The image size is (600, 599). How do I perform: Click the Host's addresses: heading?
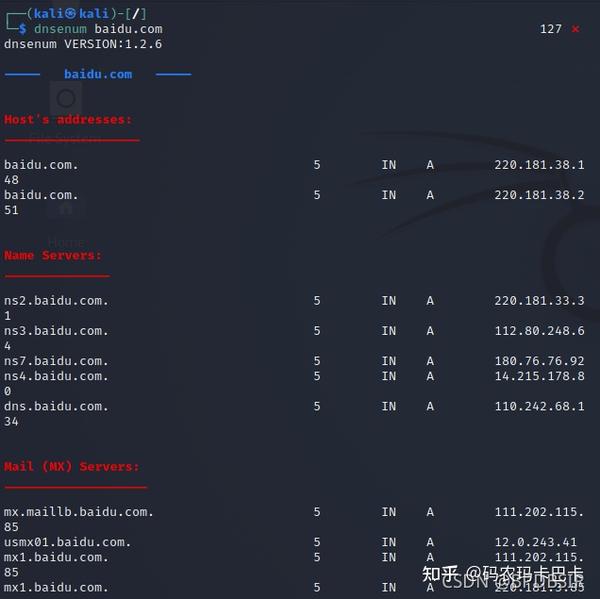point(68,119)
